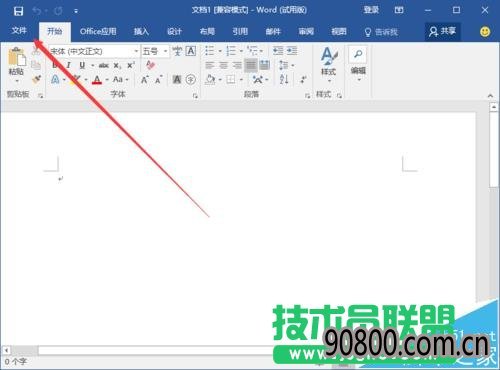Click the distributed alignment icon

click(x=265, y=65)
